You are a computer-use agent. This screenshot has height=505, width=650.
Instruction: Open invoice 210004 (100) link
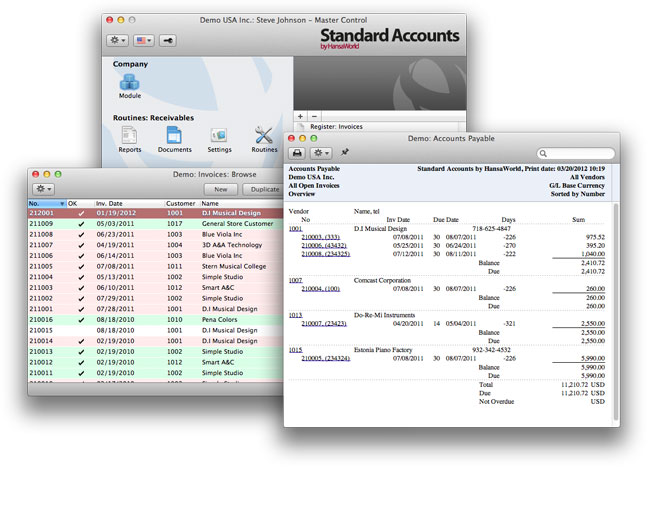point(320,289)
